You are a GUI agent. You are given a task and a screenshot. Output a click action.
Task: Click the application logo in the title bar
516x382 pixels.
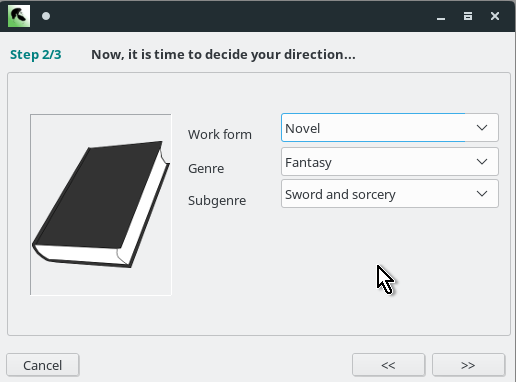(19, 16)
